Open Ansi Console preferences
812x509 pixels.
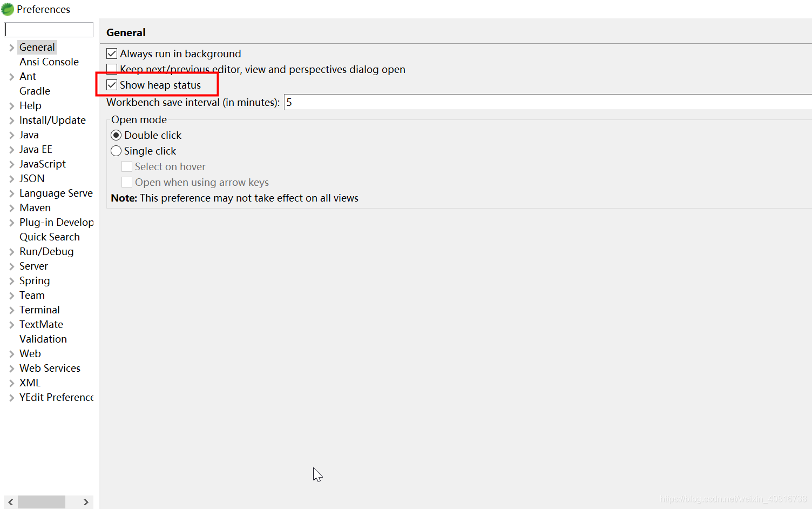(49, 62)
